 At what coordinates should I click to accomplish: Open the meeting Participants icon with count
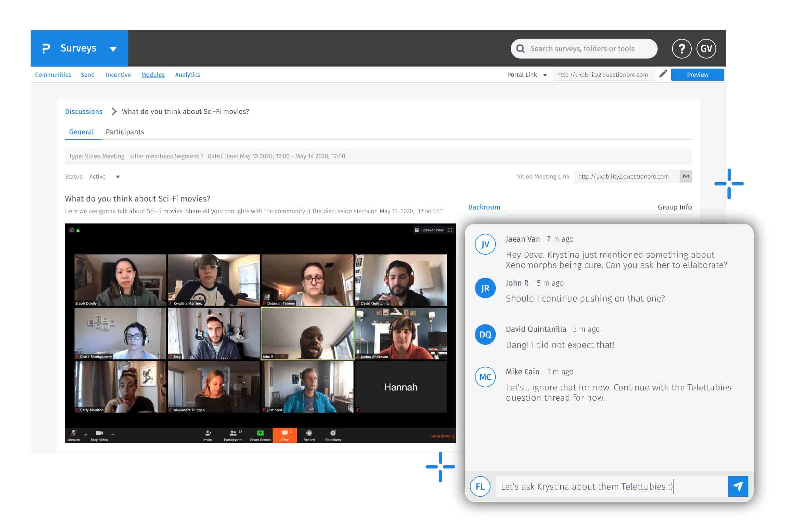233,433
